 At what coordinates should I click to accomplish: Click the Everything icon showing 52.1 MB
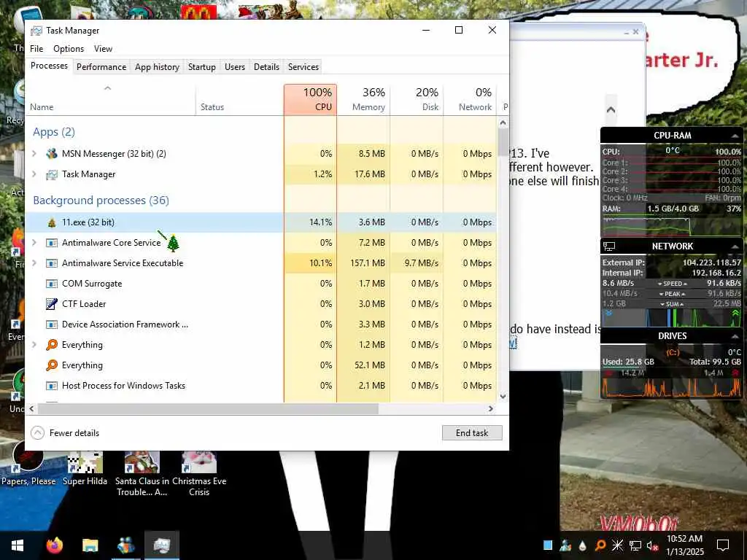click(52, 365)
